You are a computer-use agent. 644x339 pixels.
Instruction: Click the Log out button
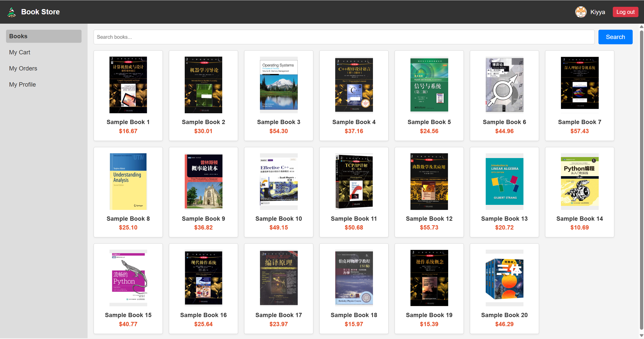click(625, 12)
